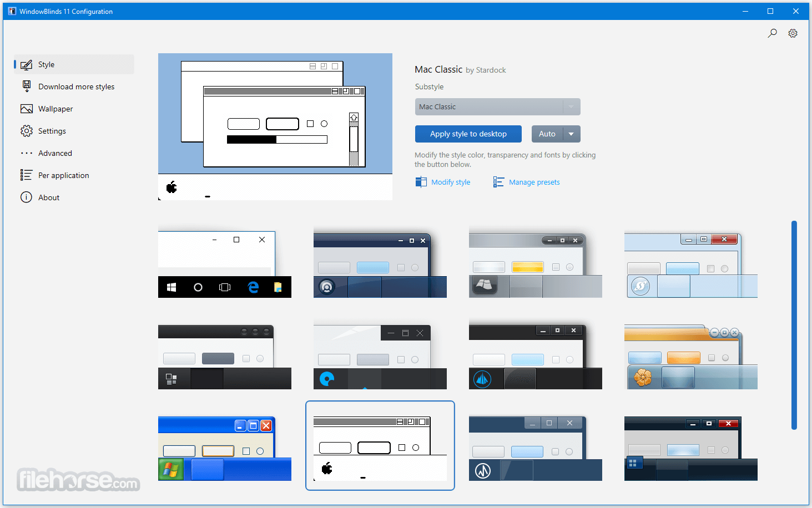Click the Style sidebar icon
Image resolution: width=812 pixels, height=508 pixels.
click(x=26, y=65)
